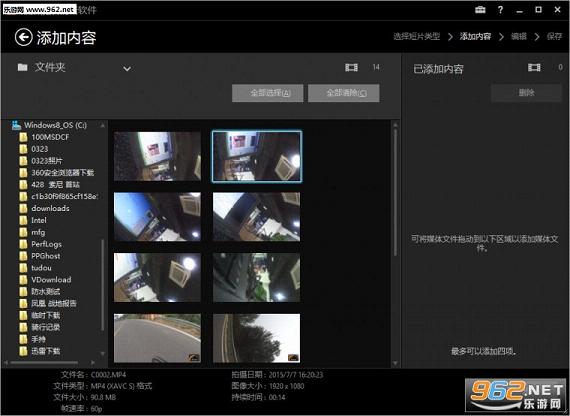Image resolution: width=570 pixels, height=416 pixels.
Task: Go to the 编辑 step
Action: [519, 36]
